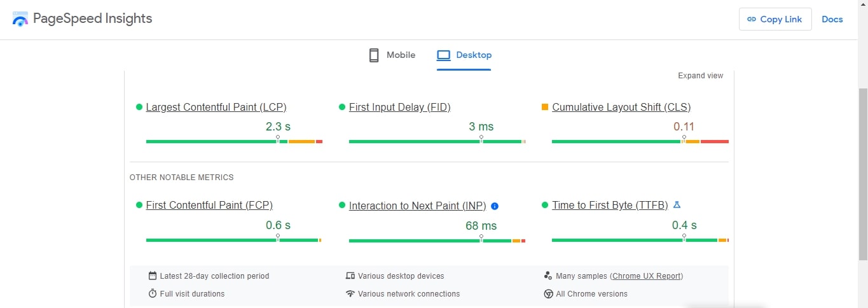Screen dimensions: 868x308
Task: Open Interaction to Next Paint (INP) link
Action: pyautogui.click(x=418, y=206)
